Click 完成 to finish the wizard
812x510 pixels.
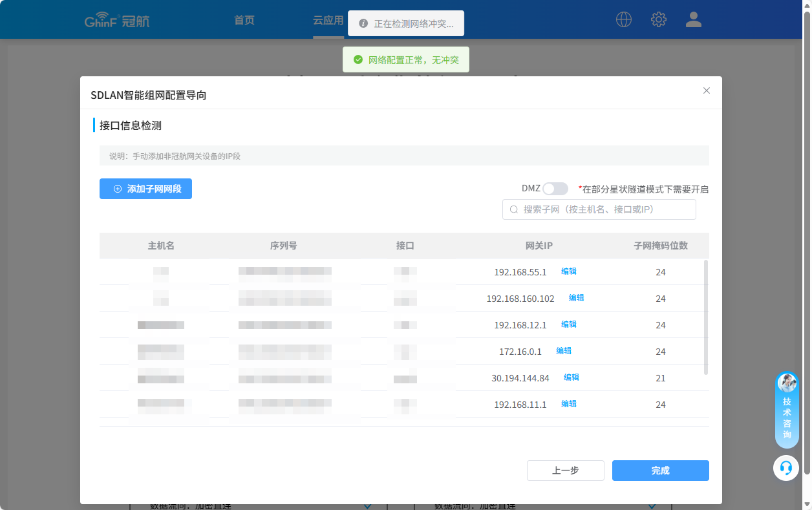pyautogui.click(x=660, y=471)
